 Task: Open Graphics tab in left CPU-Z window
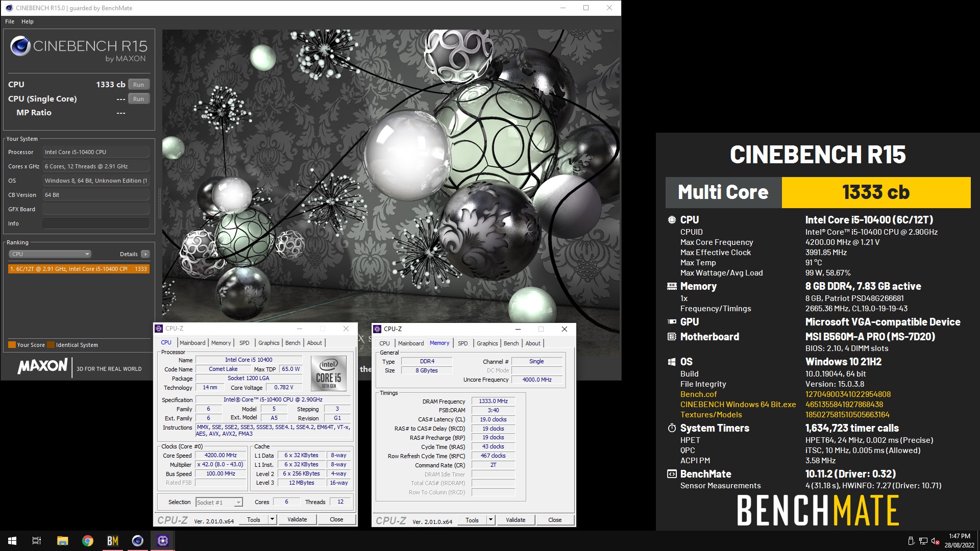point(269,343)
